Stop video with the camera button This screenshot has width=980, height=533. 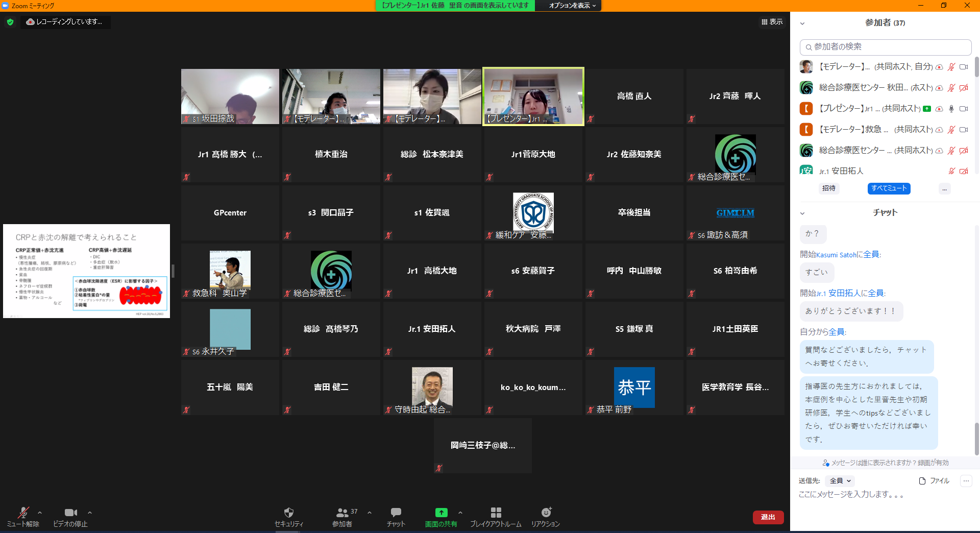coord(70,513)
